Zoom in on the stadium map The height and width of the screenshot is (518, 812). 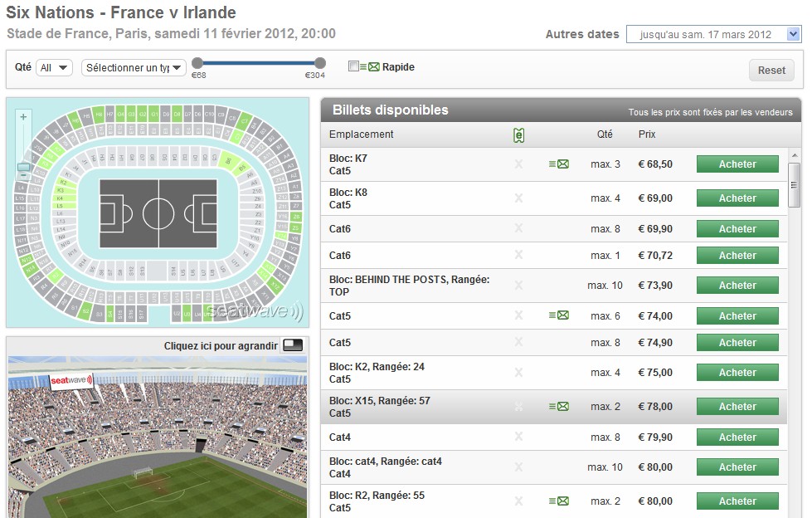23,117
